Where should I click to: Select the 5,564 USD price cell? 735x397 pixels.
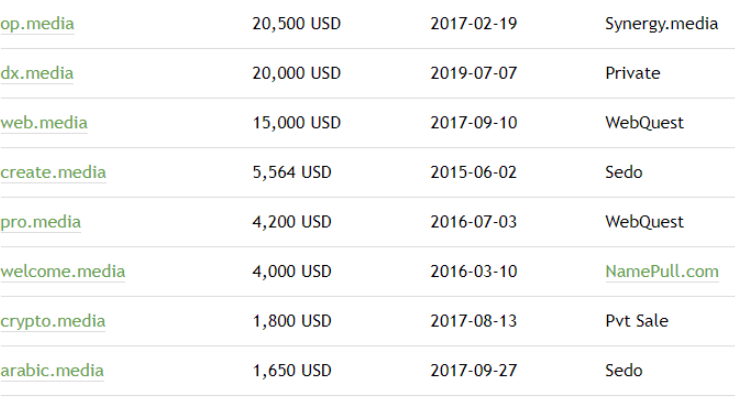(x=292, y=172)
